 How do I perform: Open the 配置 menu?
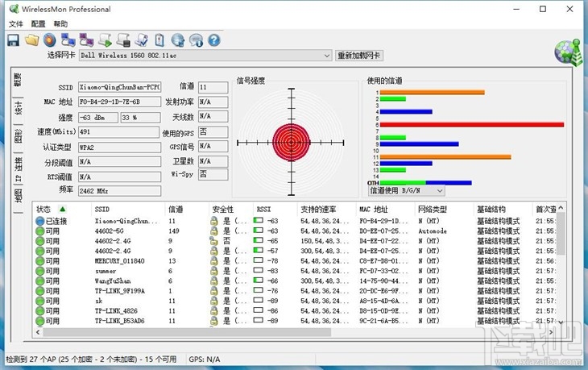click(x=38, y=24)
